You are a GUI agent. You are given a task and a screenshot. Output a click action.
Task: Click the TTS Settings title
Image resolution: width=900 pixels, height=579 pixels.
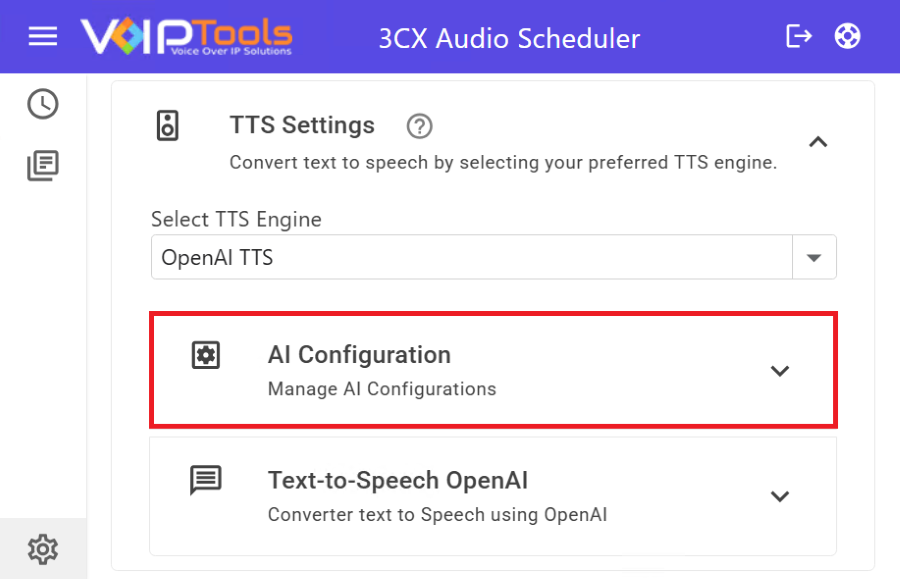point(302,126)
